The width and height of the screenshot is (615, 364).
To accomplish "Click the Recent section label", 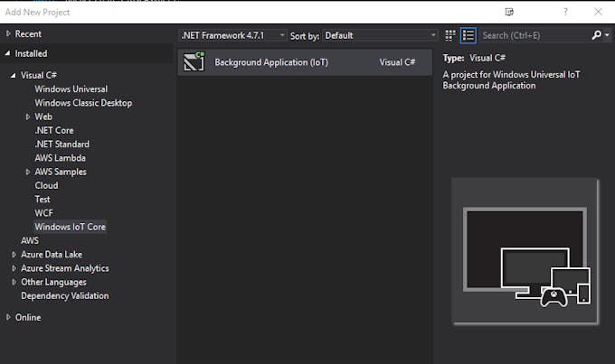I will [x=28, y=34].
